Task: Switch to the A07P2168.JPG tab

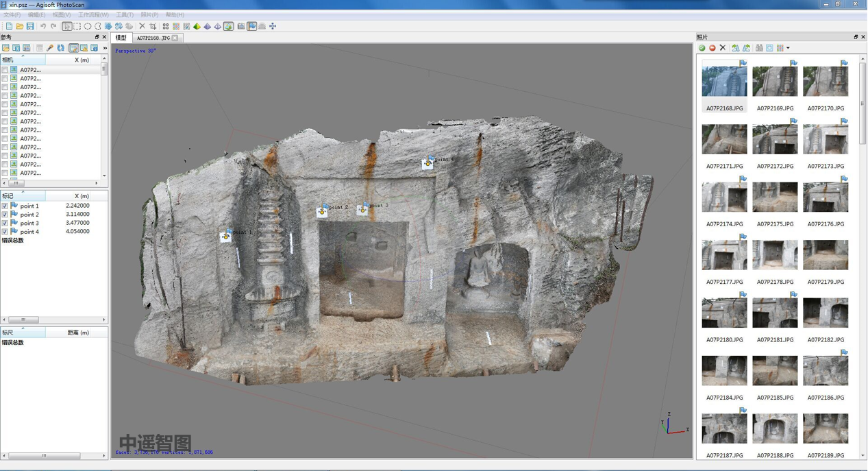Action: click(153, 38)
